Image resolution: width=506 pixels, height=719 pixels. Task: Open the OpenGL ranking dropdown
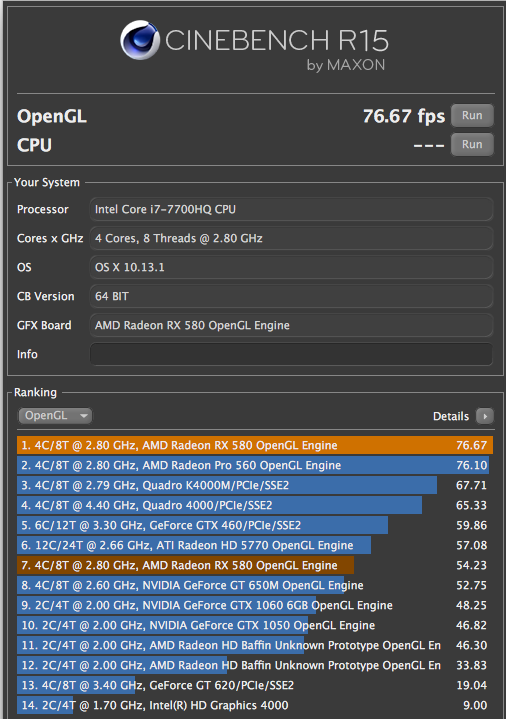coord(55,416)
